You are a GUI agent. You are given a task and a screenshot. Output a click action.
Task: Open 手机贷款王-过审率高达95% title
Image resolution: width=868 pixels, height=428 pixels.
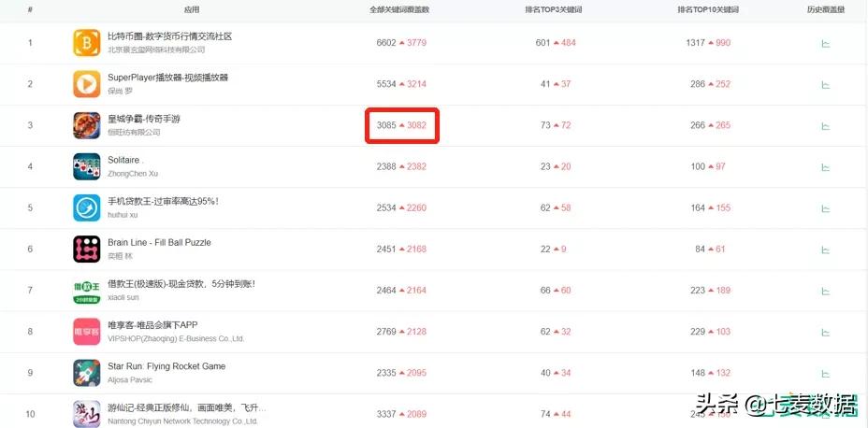(164, 201)
